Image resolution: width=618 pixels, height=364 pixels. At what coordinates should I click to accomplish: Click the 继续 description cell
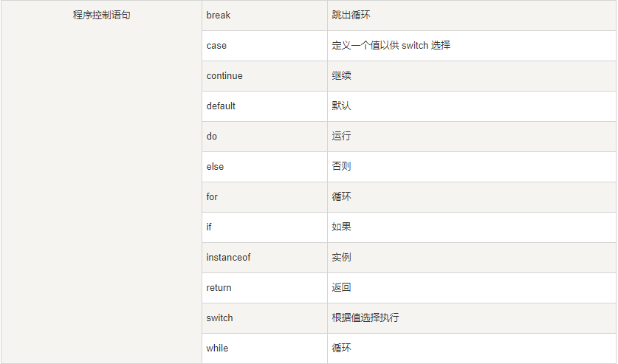[341, 75]
